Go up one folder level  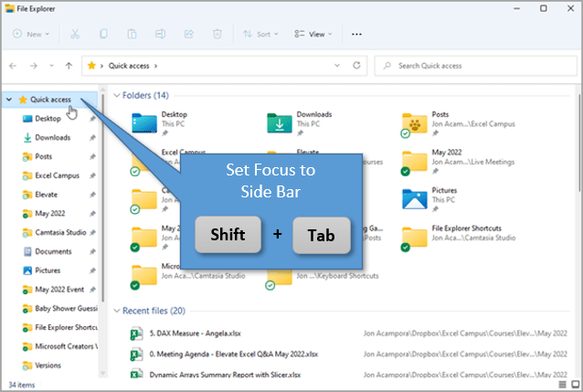click(69, 66)
